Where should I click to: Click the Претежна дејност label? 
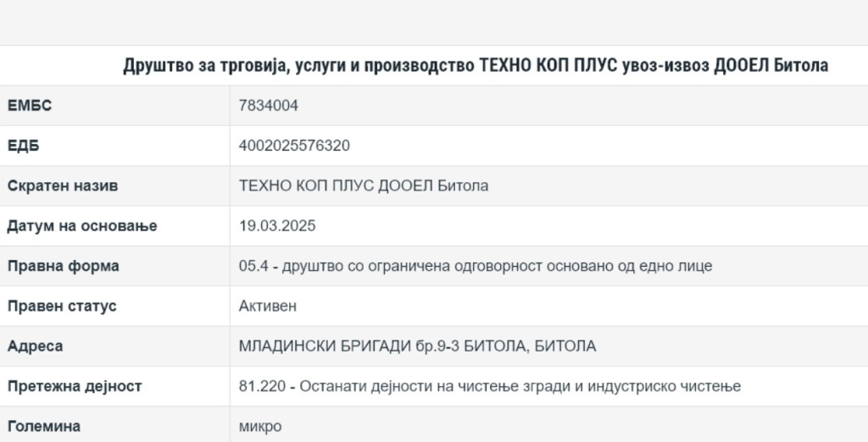(75, 386)
